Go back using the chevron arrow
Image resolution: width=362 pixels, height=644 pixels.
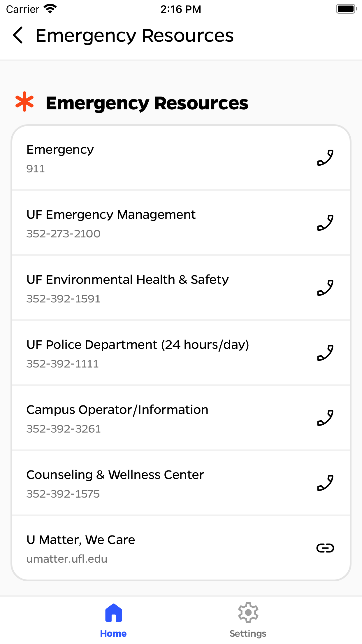point(18,35)
